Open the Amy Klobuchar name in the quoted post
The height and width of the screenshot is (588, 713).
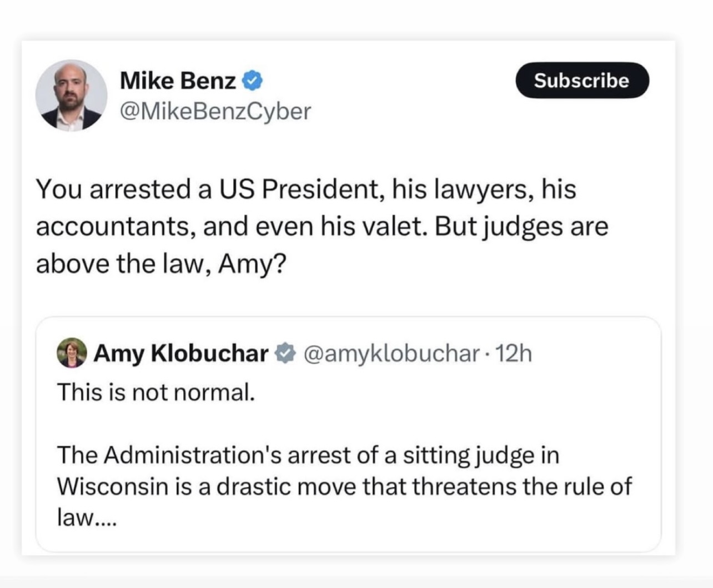(x=180, y=353)
